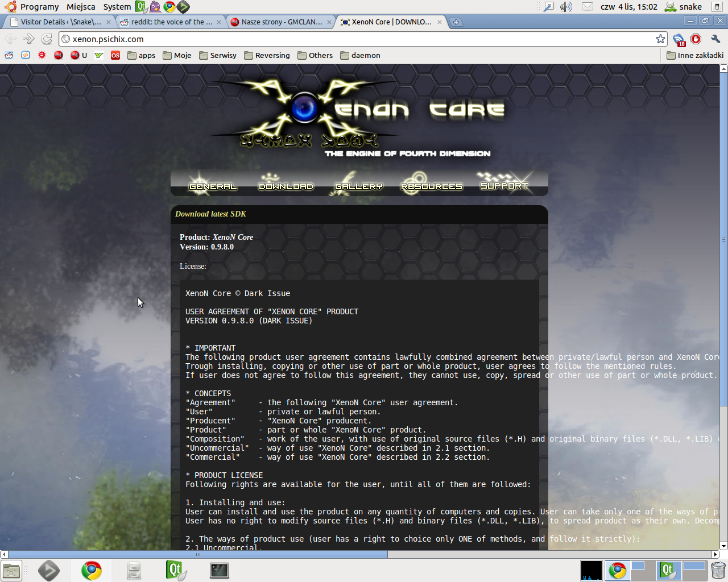Click the red AdBlock extension icon
This screenshot has height=582, width=728.
pos(696,39)
